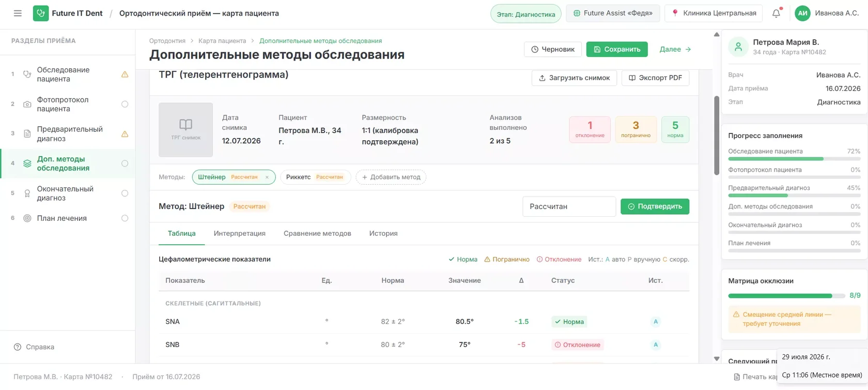Go to Далее step
This screenshot has width=868, height=390.
tap(675, 49)
